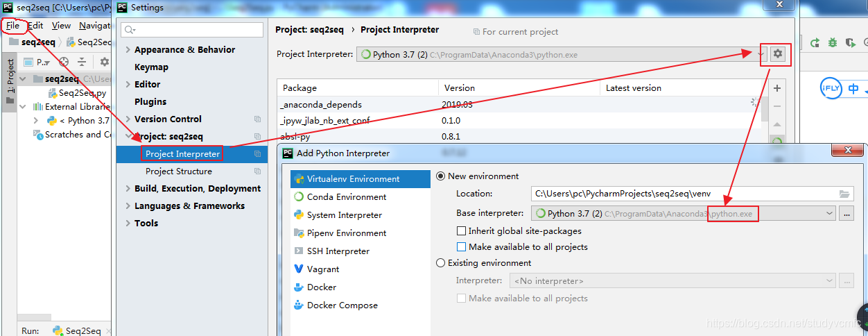Viewport: 868px width, 336px height.
Task: Check Make available to all projects under New environment
Action: (462, 247)
